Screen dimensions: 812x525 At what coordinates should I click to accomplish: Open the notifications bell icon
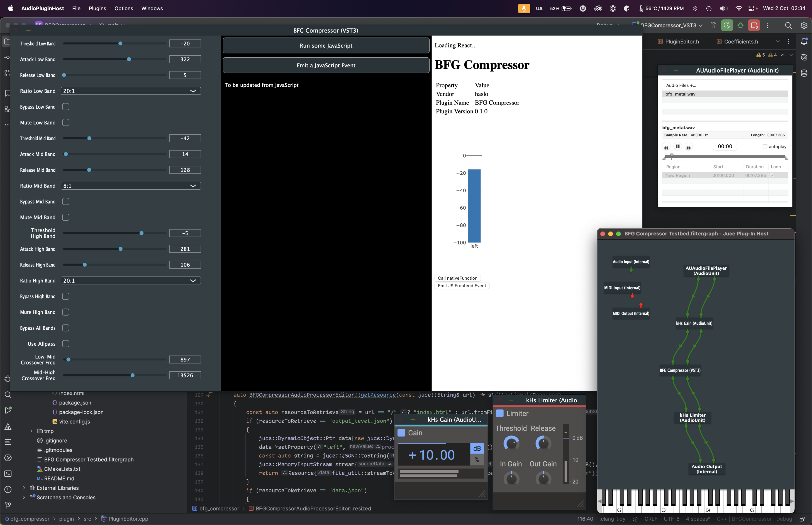pos(804,42)
